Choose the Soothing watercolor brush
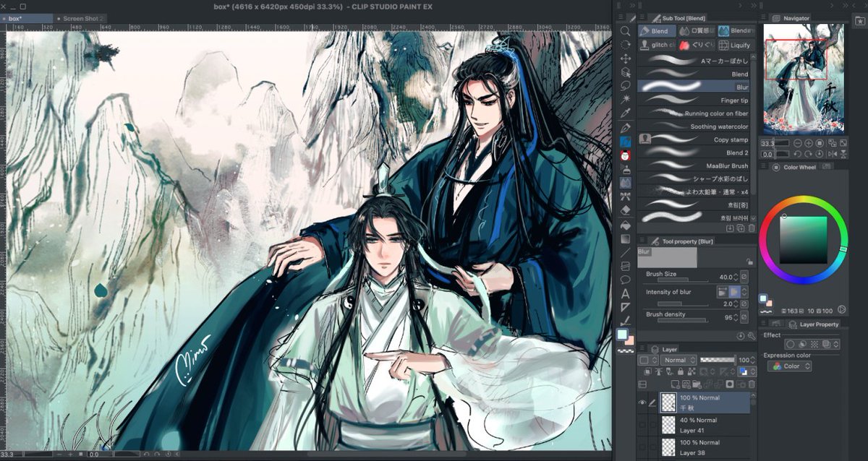 (x=694, y=126)
